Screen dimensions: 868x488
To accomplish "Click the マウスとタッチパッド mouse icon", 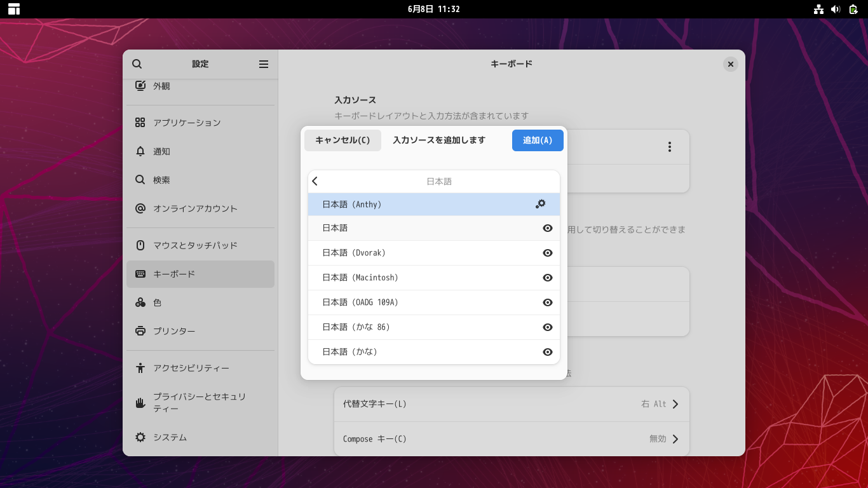I will 140,245.
